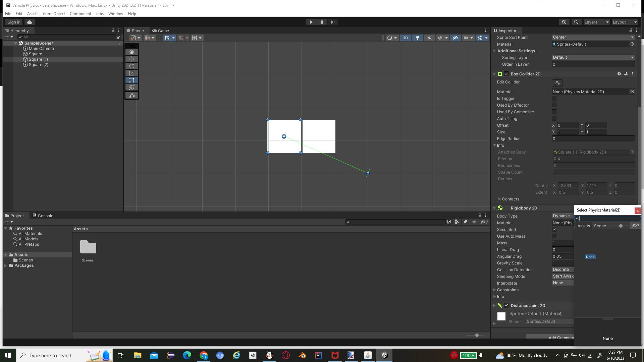This screenshot has height=362, width=644.
Task: Select the Rotate tool
Action: tap(131, 66)
